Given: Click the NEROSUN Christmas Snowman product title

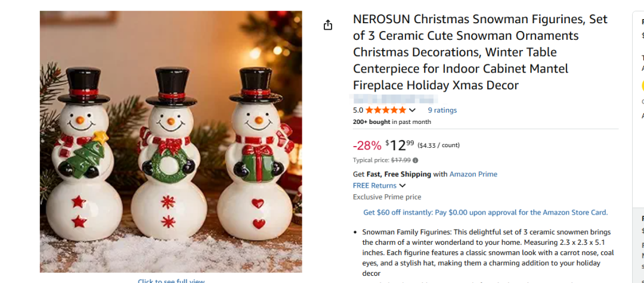Looking at the screenshot, I should pos(480,52).
